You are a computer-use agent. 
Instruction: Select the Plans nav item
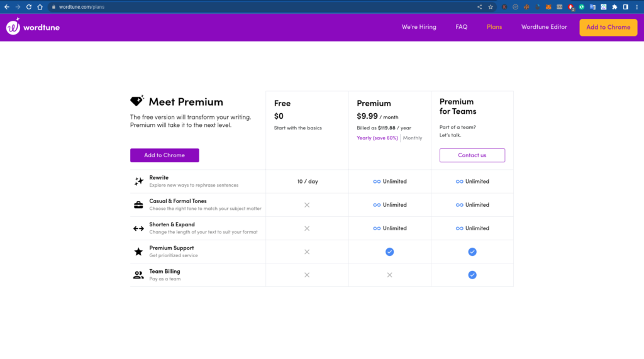[x=494, y=26]
